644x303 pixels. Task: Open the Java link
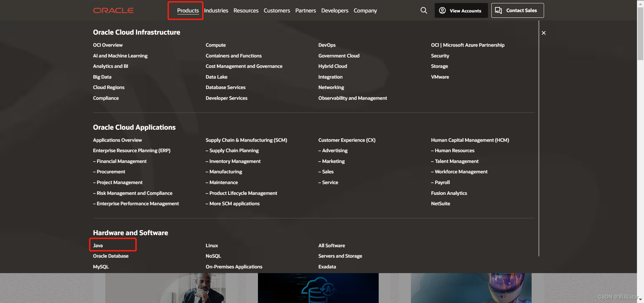click(x=98, y=246)
